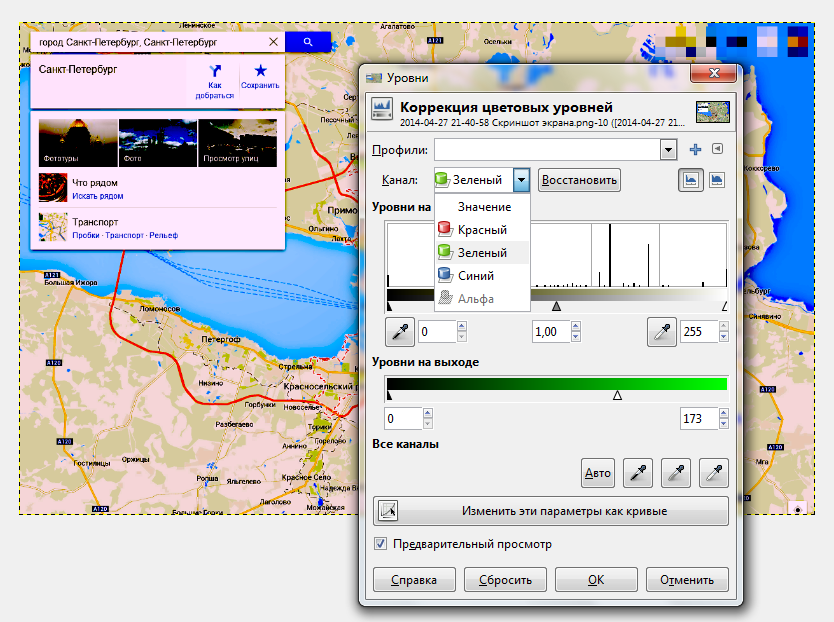Viewport: 834px width, 622px height.
Task: Open the 'Что рядом' thumbnail icon
Action: [x=53, y=187]
